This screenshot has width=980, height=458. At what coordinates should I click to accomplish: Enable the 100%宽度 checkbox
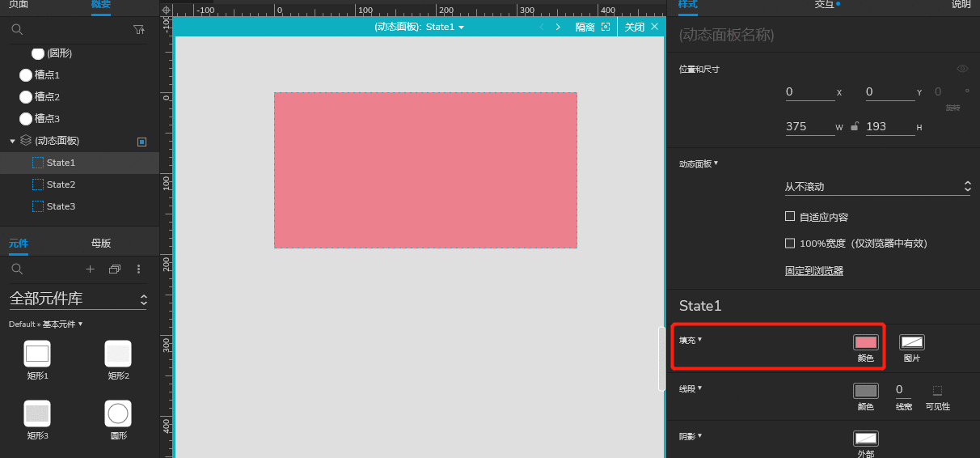tap(790, 243)
